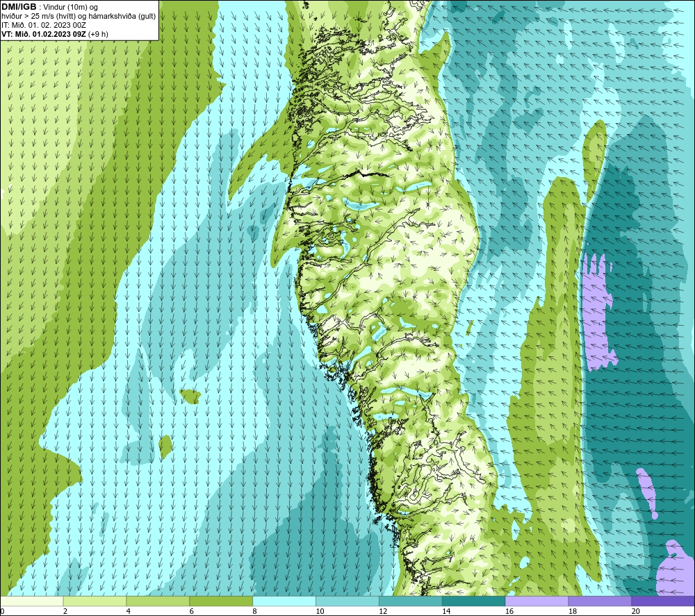Click legend label '10'
This screenshot has height=616, width=695.
pyautogui.click(x=320, y=611)
